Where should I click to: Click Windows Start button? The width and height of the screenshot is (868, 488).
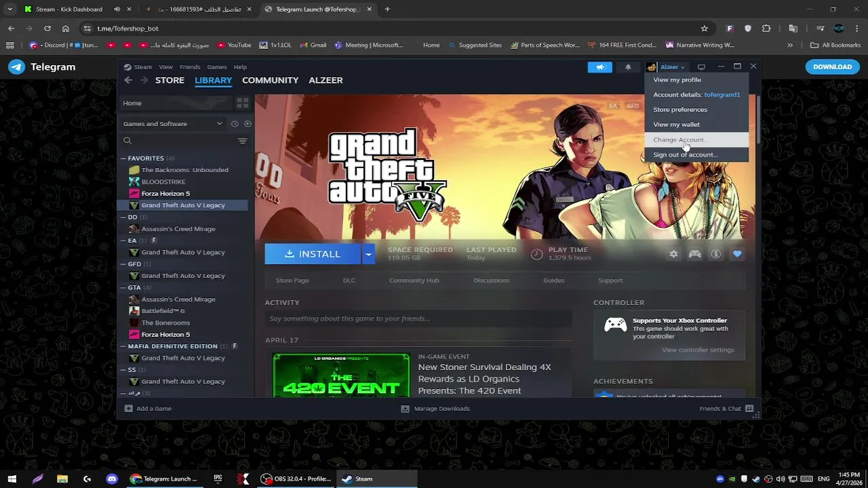[12, 479]
